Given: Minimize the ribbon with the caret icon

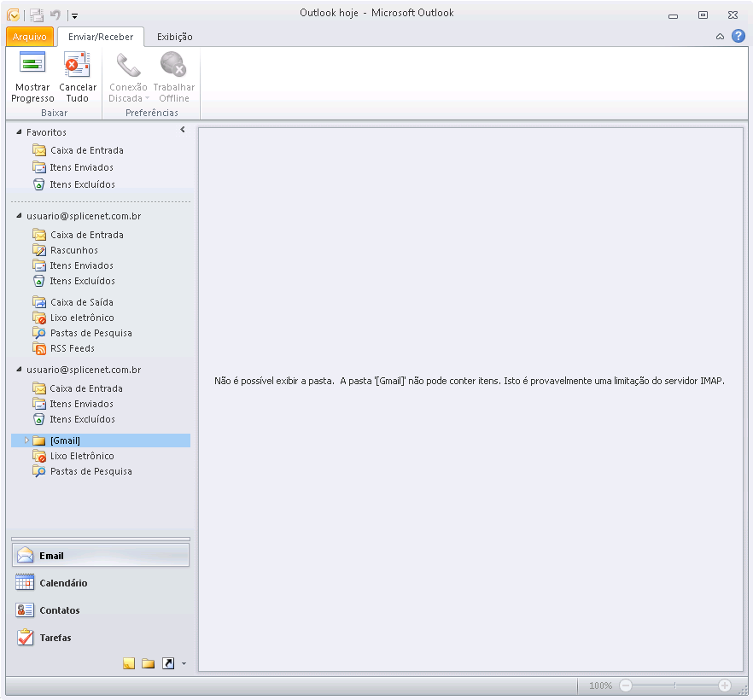Looking at the screenshot, I should pyautogui.click(x=720, y=37).
